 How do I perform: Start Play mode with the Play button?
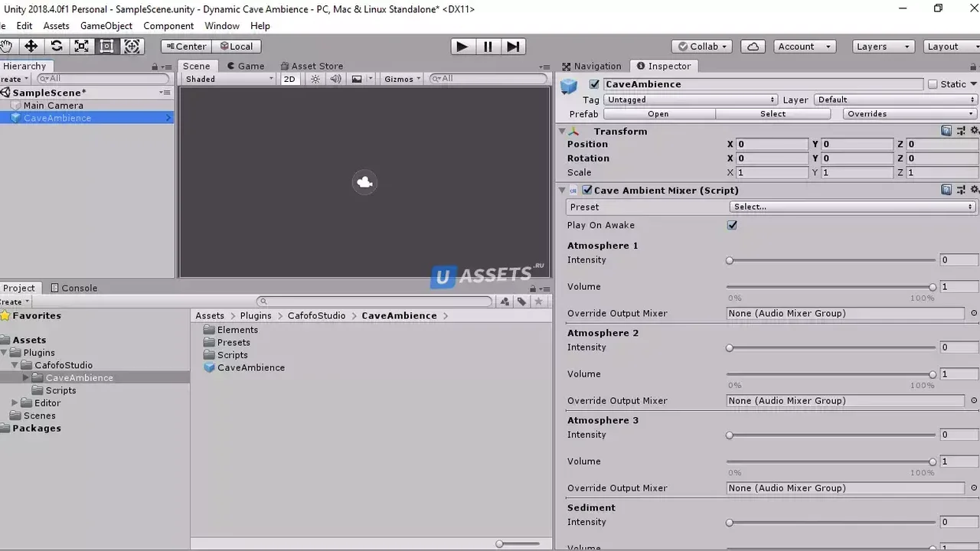point(462,47)
